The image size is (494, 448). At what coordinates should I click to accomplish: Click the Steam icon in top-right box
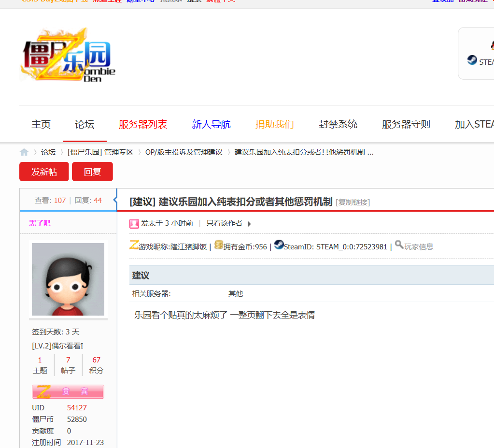tap(472, 60)
